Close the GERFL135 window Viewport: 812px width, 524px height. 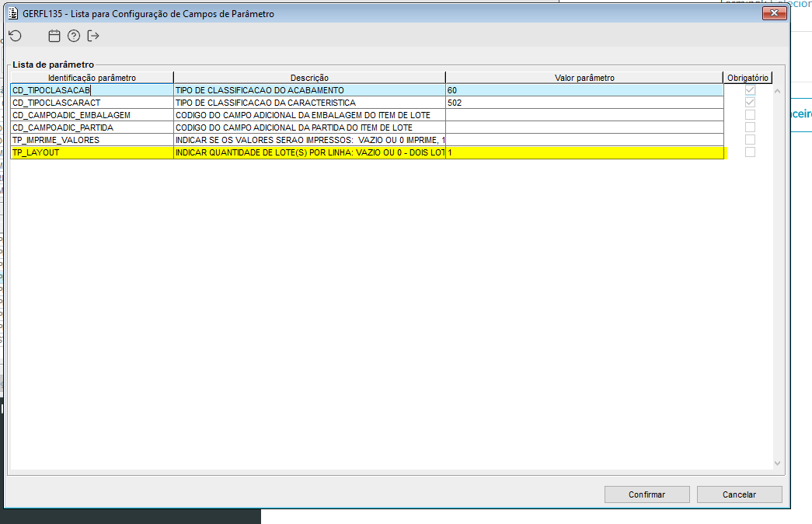774,13
